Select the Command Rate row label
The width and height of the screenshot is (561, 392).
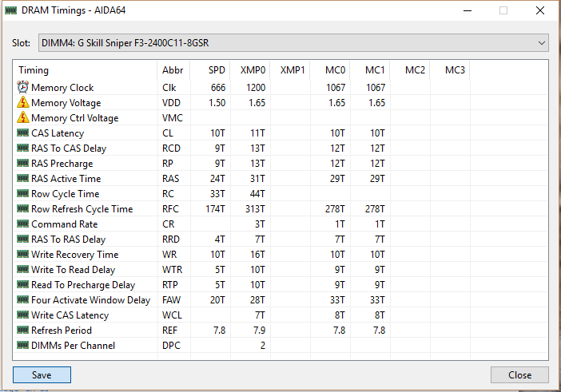(65, 224)
